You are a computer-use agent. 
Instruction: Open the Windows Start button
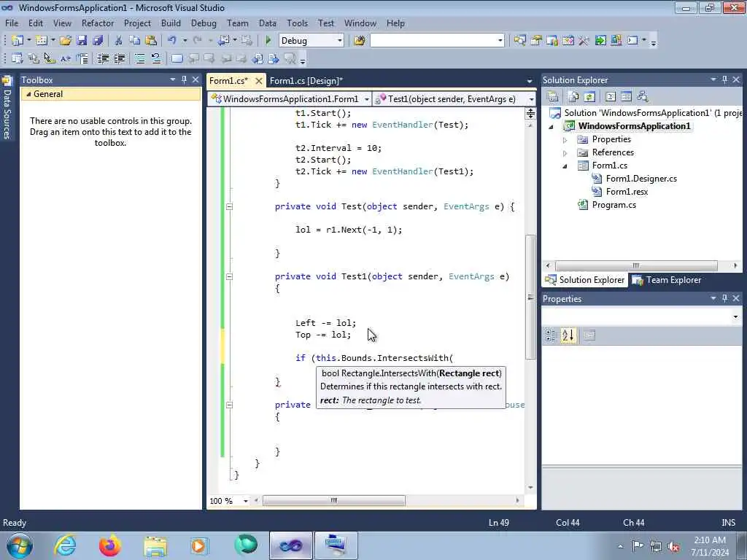point(20,545)
